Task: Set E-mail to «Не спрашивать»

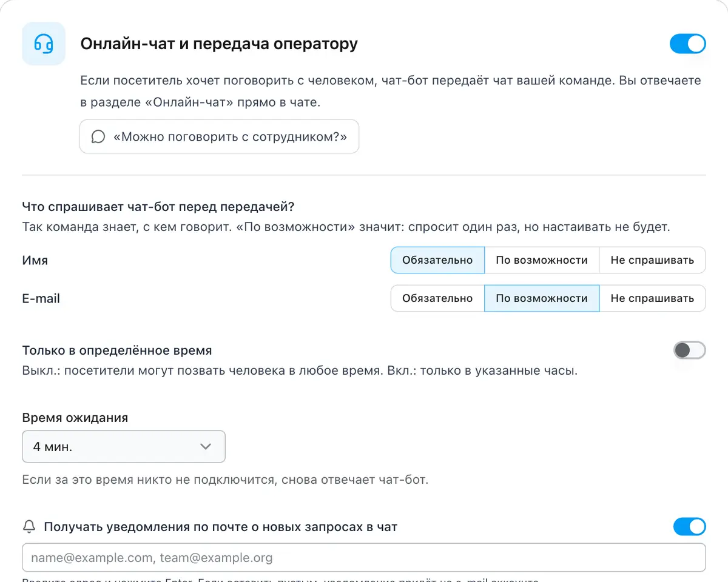Action: pyautogui.click(x=652, y=298)
